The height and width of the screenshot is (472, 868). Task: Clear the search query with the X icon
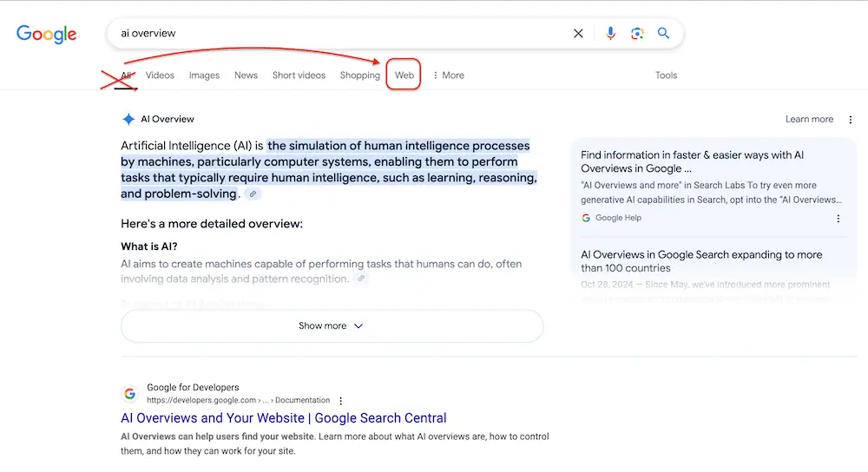578,33
